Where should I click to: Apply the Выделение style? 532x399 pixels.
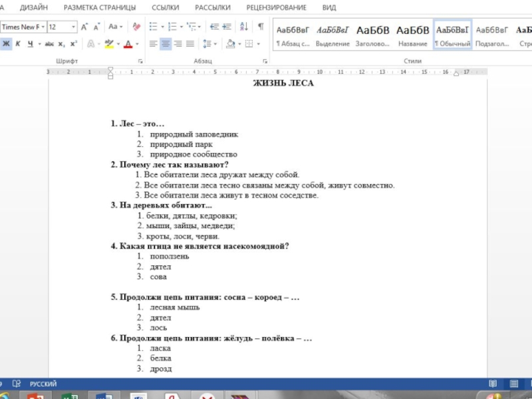pos(332,35)
